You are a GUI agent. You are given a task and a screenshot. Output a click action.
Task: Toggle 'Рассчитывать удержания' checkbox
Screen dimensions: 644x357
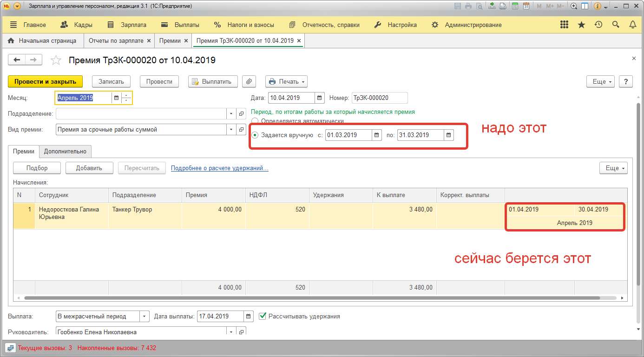tap(263, 316)
